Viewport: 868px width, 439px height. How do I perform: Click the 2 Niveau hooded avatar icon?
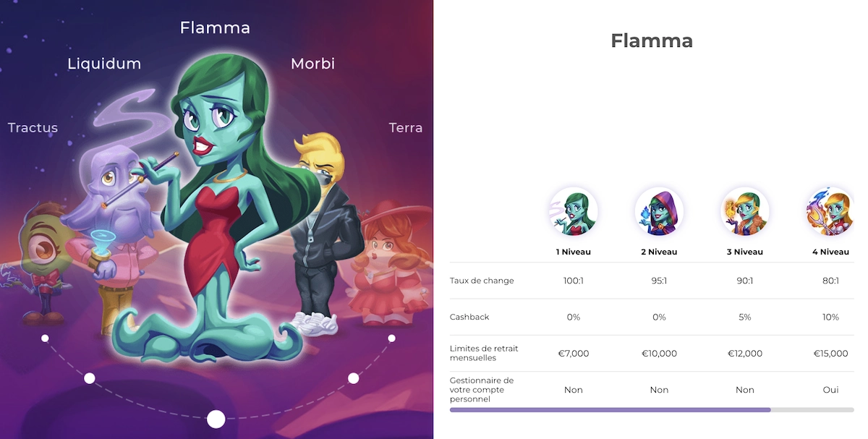659,212
